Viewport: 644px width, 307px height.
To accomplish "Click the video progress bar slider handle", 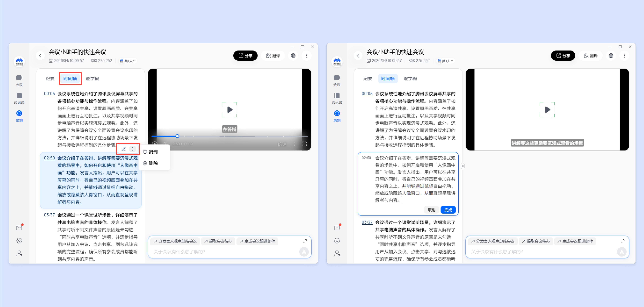I will click(x=177, y=136).
